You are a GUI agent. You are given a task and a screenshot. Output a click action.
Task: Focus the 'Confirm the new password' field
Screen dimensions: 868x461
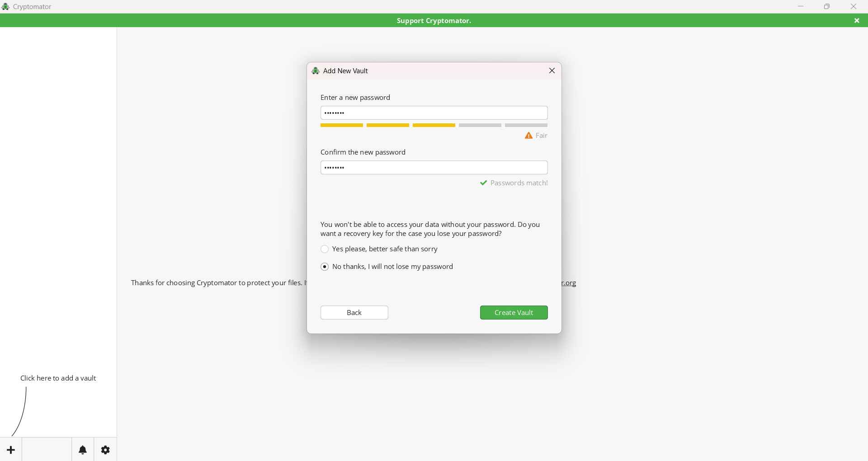434,168
